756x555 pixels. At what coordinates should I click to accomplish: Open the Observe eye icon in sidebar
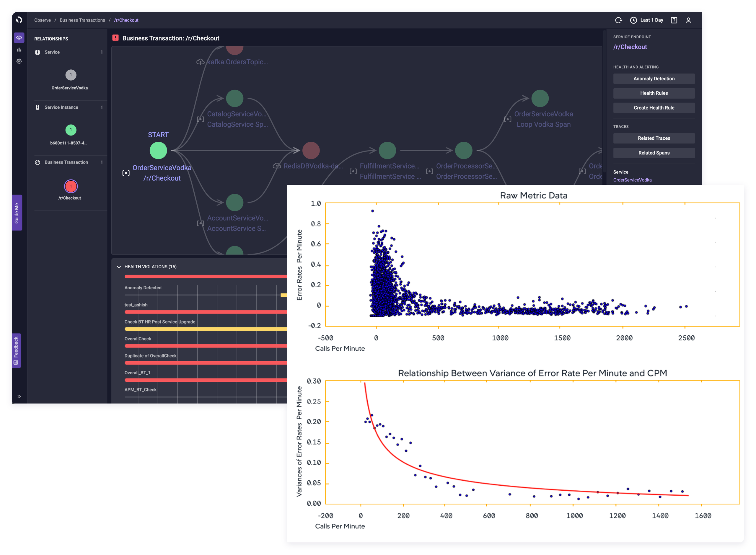tap(19, 37)
